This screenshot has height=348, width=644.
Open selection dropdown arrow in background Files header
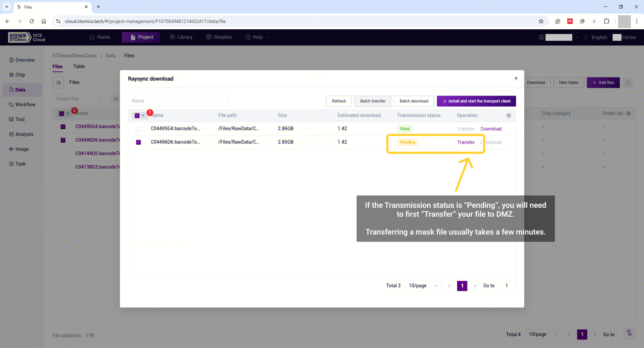67,113
